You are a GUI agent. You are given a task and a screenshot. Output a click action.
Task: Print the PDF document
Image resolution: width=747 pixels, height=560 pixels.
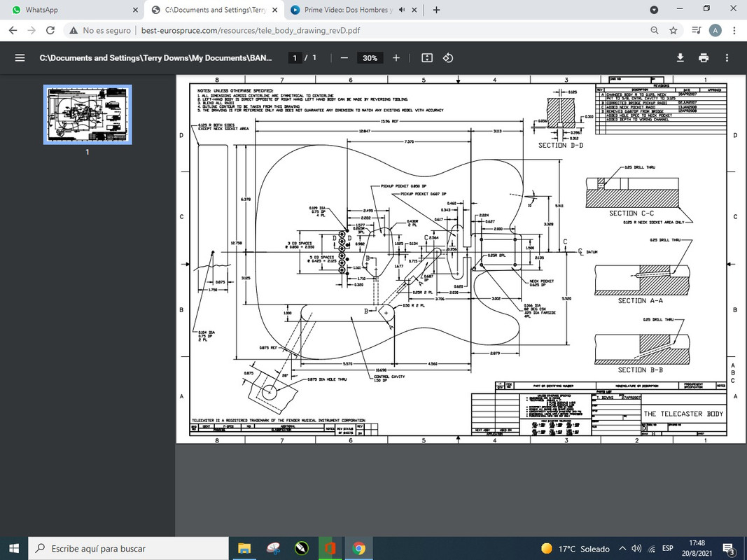[704, 58]
